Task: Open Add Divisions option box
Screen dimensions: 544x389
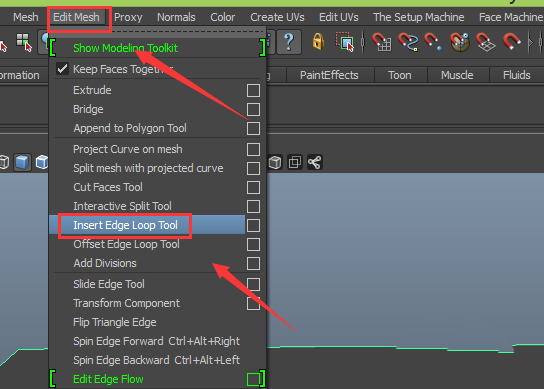Action: point(253,263)
